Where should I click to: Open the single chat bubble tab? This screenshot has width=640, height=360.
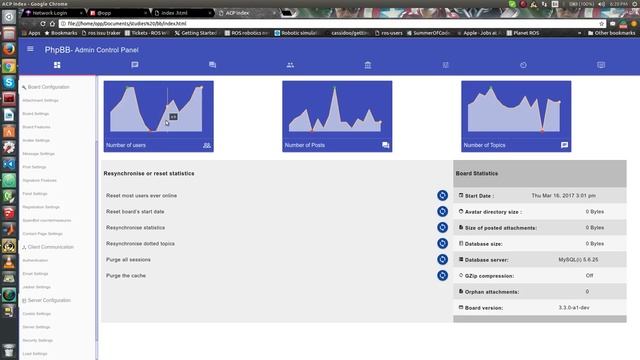(135, 64)
